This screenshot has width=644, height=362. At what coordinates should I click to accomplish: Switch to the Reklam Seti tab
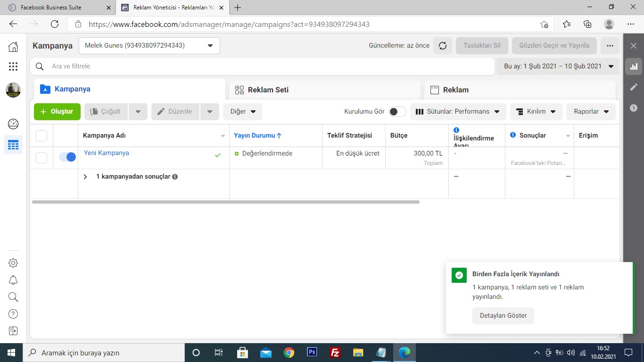click(x=325, y=90)
